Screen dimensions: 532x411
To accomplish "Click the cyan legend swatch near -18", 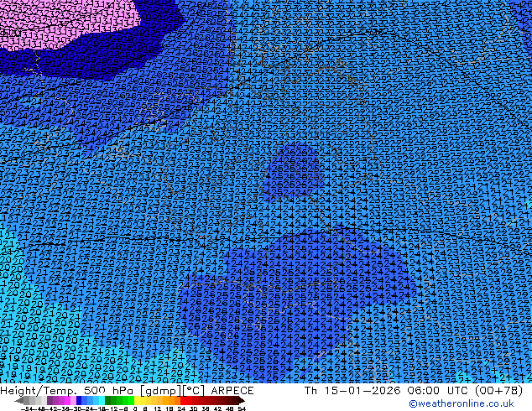I will pos(102,400).
